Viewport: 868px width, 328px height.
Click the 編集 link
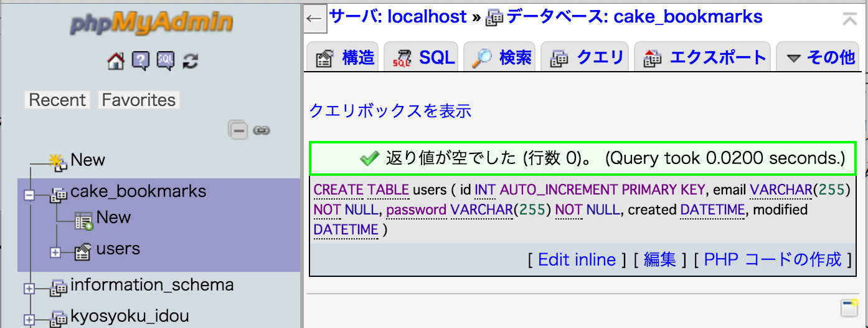660,259
